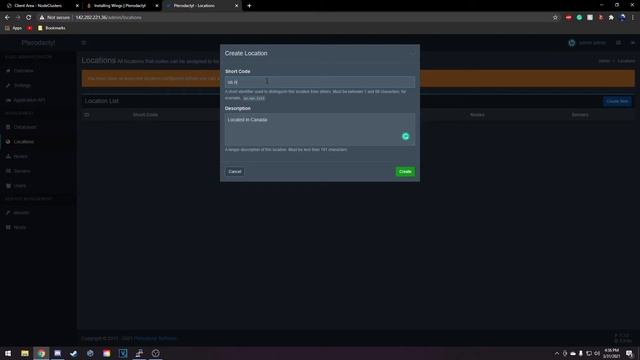
Task: Open the Extensions puzzle piece icon
Action: point(611,18)
